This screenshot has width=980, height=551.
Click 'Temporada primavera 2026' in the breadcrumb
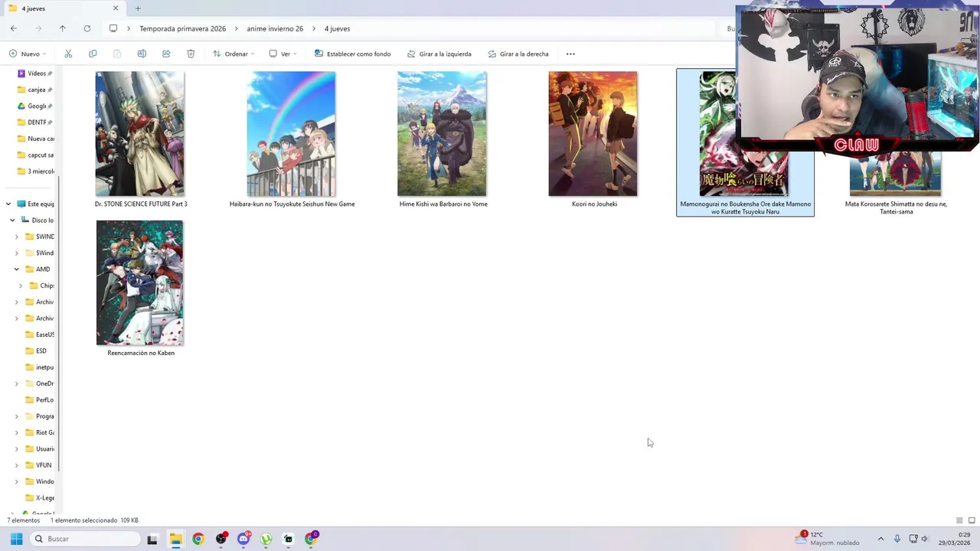tap(183, 28)
